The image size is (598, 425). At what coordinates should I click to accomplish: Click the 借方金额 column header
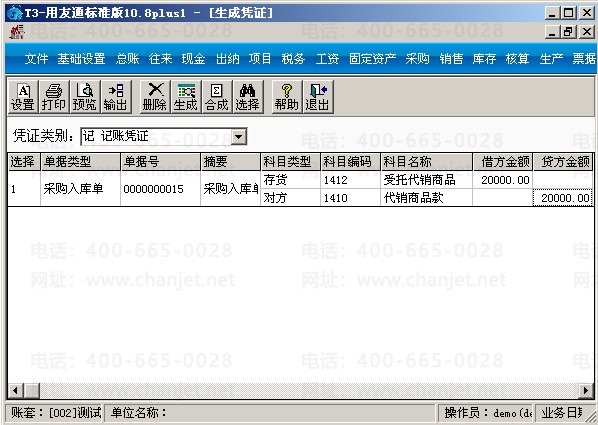503,162
